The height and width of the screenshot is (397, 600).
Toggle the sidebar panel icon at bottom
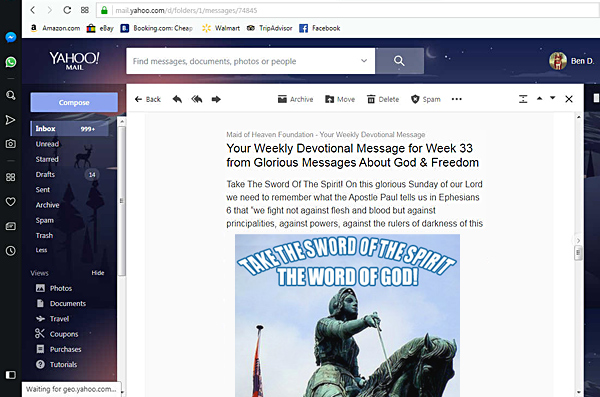point(11,375)
